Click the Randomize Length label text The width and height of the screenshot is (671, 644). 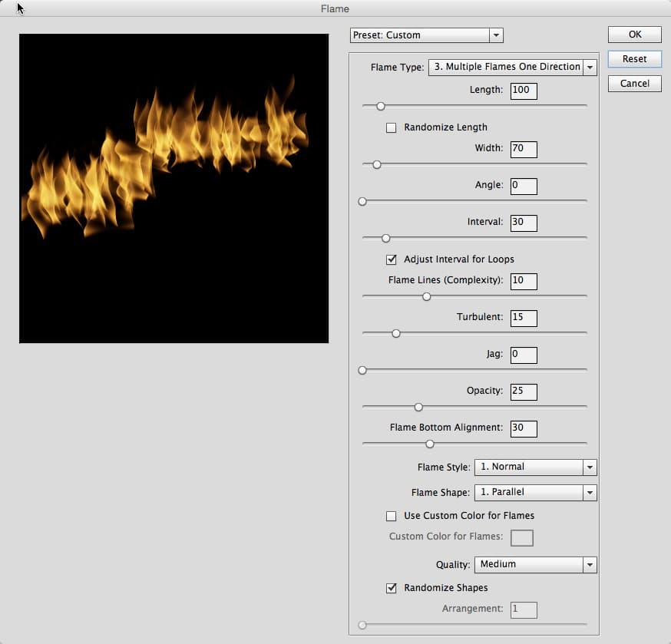(445, 127)
